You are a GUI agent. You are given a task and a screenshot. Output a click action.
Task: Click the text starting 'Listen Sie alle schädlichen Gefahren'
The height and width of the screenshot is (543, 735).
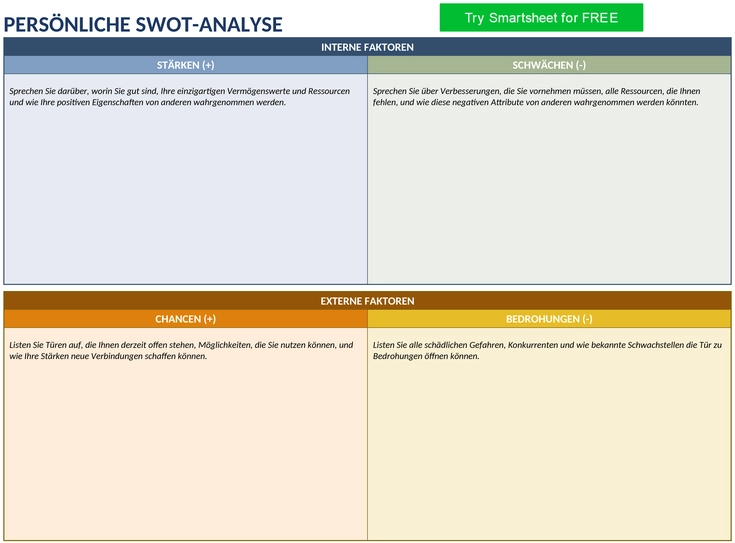click(547, 350)
